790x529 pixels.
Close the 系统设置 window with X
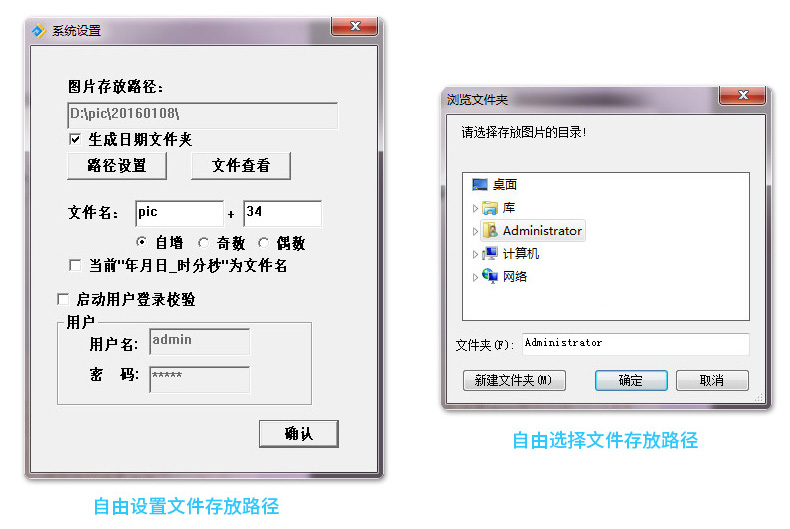(355, 26)
